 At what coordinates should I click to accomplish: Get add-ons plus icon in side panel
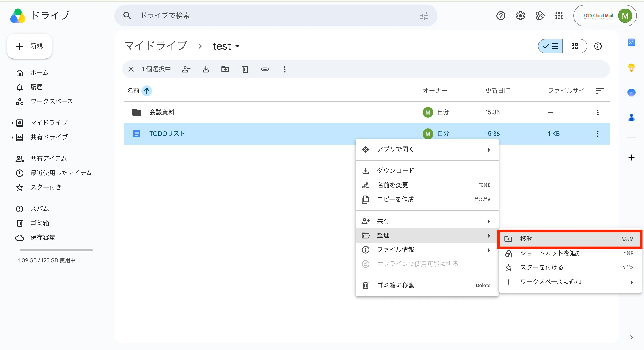pyautogui.click(x=631, y=158)
